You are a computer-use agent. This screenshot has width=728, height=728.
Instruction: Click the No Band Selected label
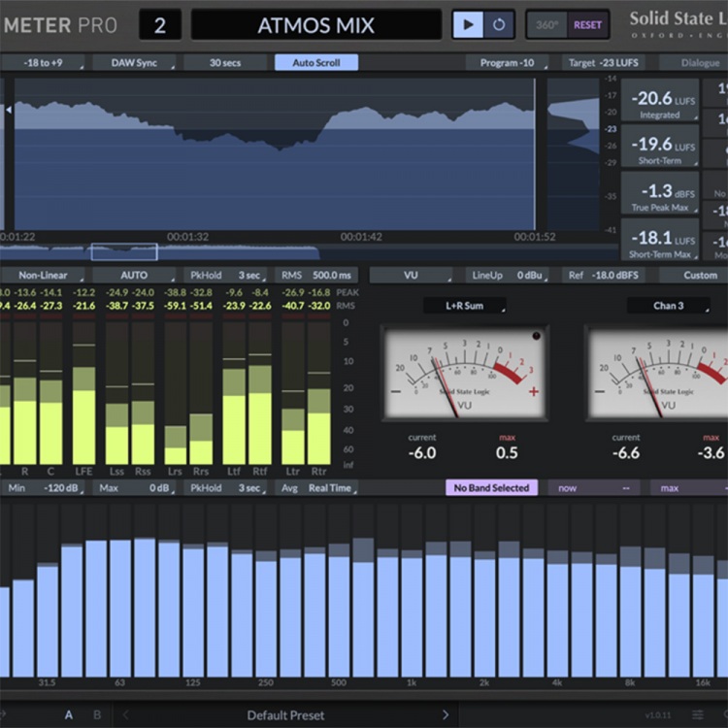click(491, 488)
